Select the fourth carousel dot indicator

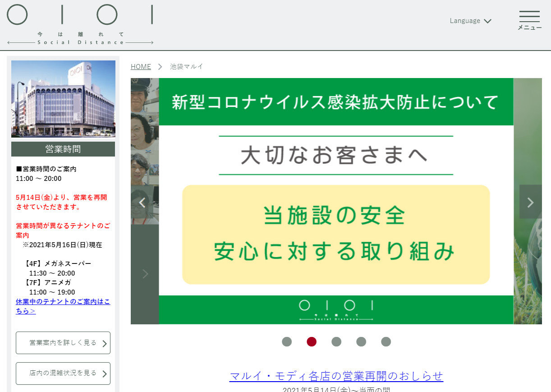point(361,342)
